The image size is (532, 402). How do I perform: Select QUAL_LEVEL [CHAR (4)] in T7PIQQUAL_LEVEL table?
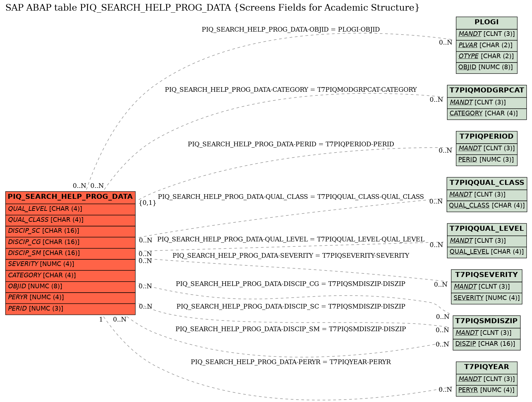point(487,252)
